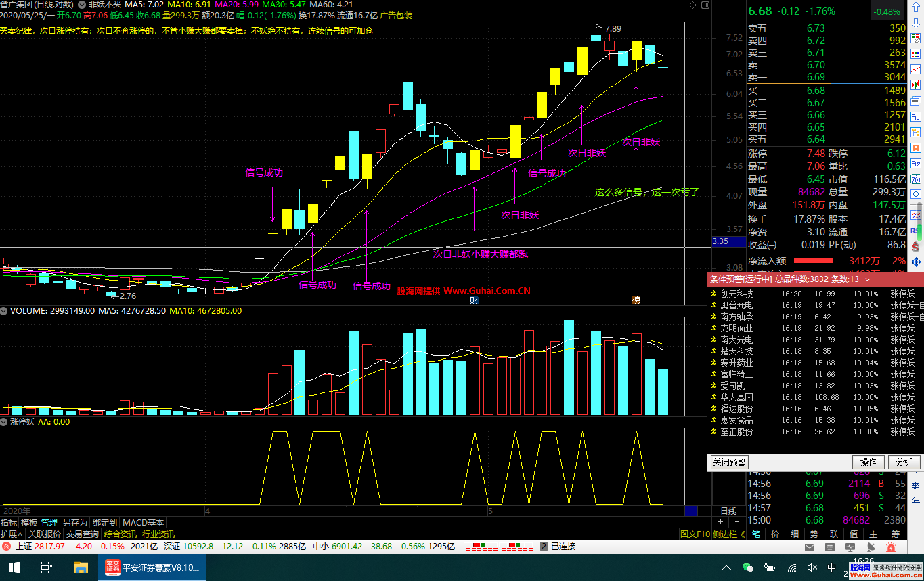Open the intraday line chart icon
924x581 pixels.
916,69
